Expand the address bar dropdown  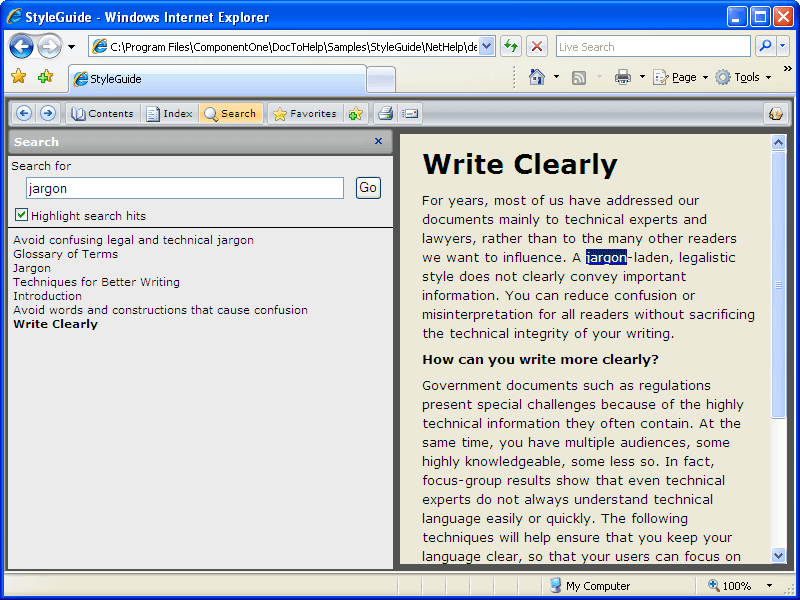487,47
